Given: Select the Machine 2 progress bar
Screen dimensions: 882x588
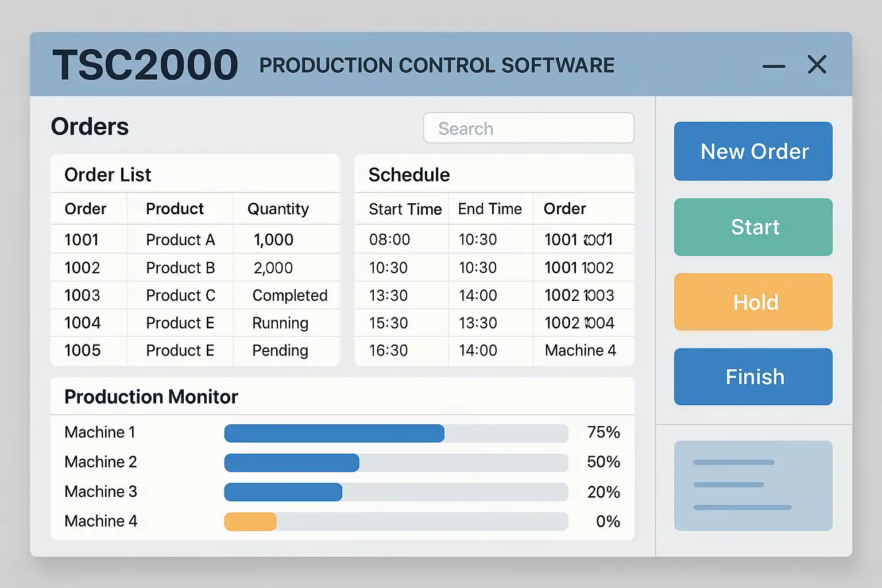Looking at the screenshot, I should coord(396,463).
